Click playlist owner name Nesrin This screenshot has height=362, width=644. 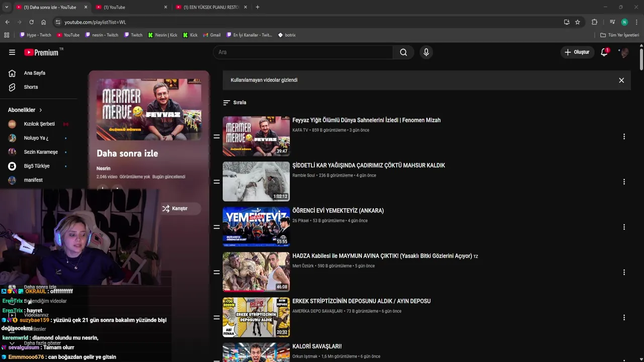(x=103, y=168)
